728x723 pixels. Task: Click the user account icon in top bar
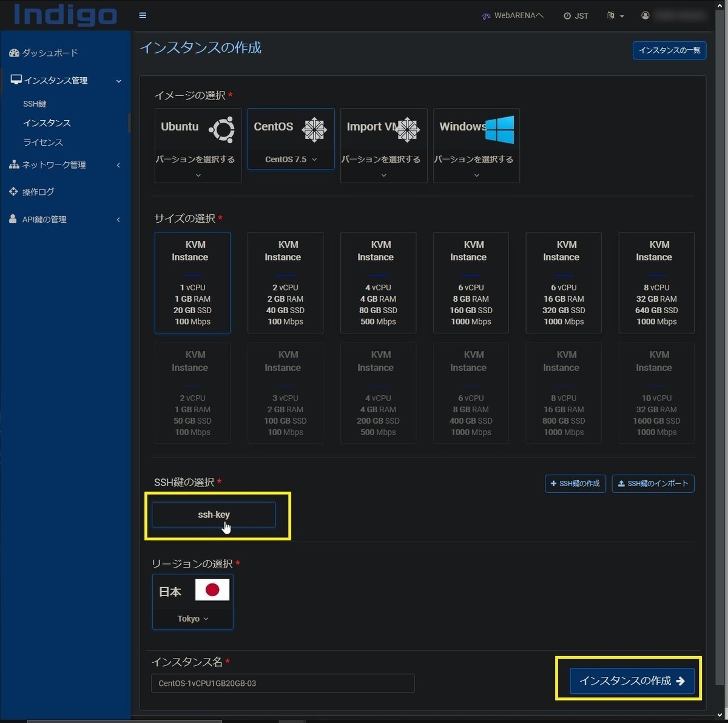coord(645,15)
